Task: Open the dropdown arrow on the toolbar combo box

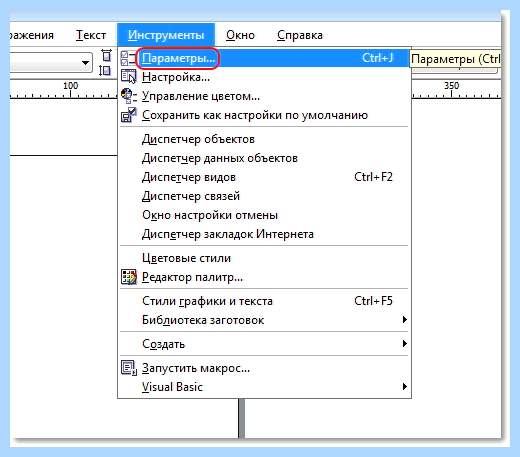Action: [85, 62]
